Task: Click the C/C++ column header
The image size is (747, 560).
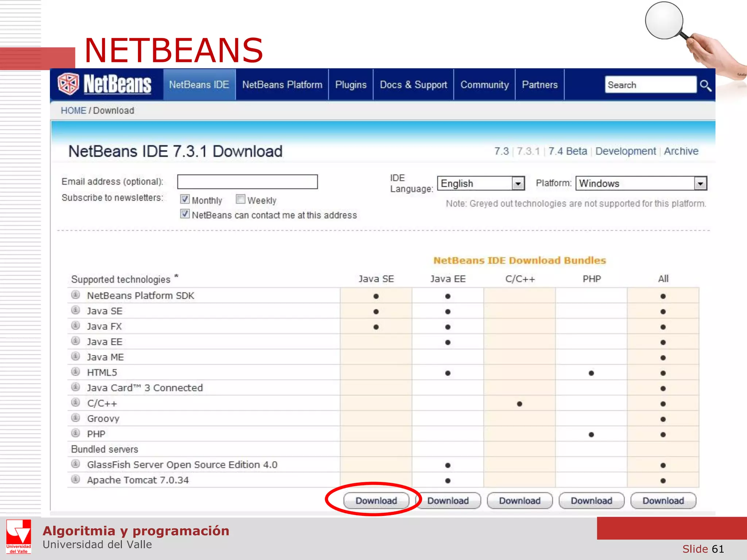Action: tap(520, 279)
